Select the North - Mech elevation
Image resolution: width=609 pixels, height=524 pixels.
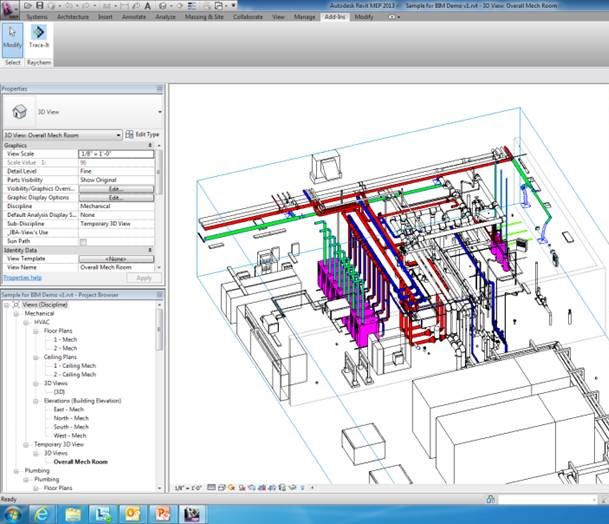71,418
